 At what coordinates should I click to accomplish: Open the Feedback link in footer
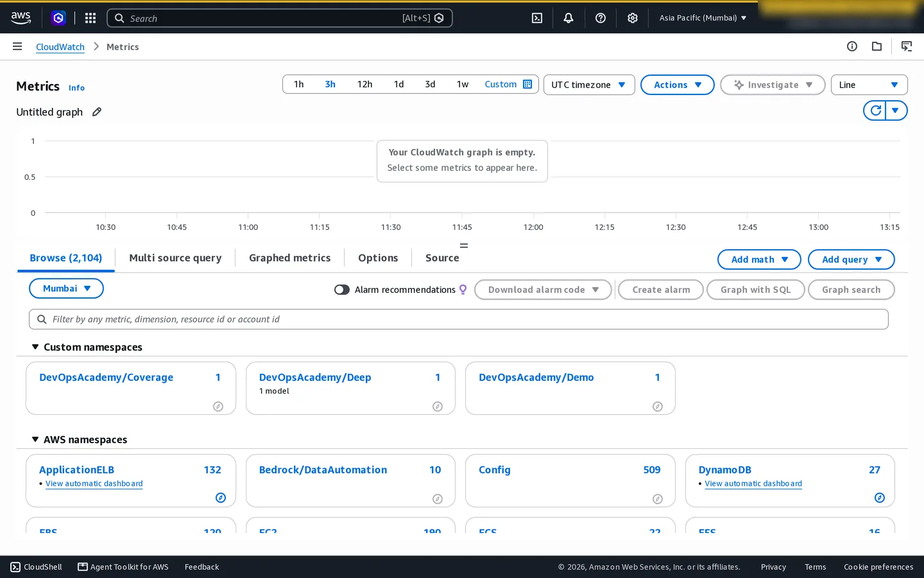click(x=201, y=566)
